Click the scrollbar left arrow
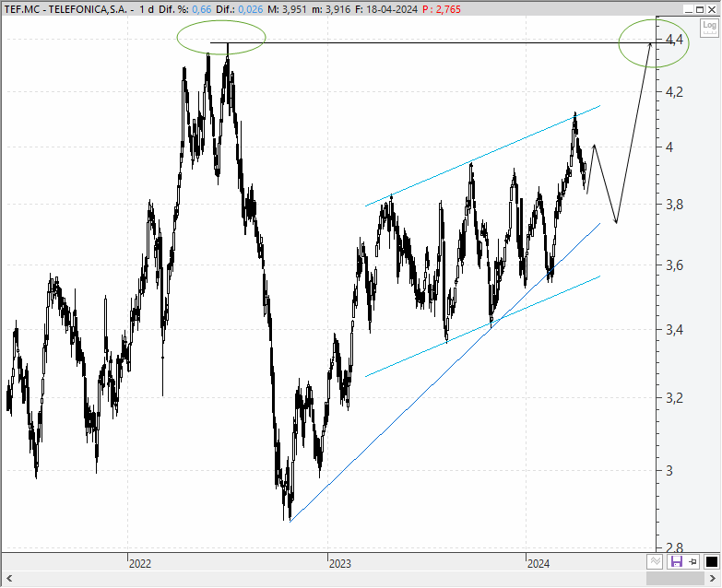Image resolution: width=722 pixels, height=588 pixels. (x=8, y=579)
